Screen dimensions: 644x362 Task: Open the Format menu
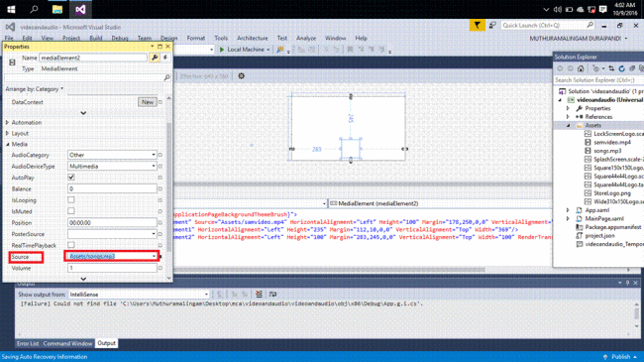pos(195,38)
